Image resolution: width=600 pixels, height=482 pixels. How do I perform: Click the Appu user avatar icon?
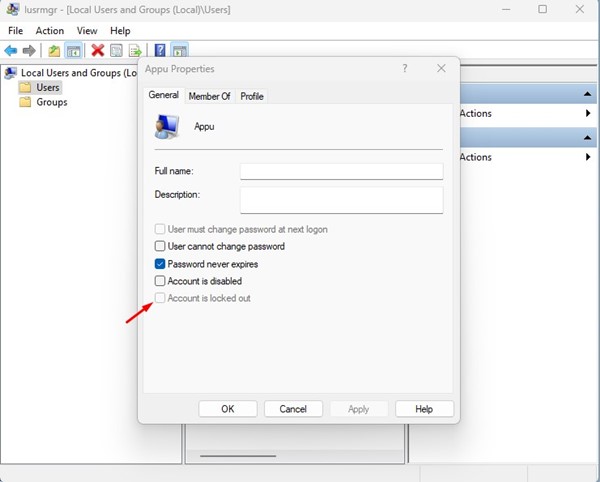click(x=167, y=127)
